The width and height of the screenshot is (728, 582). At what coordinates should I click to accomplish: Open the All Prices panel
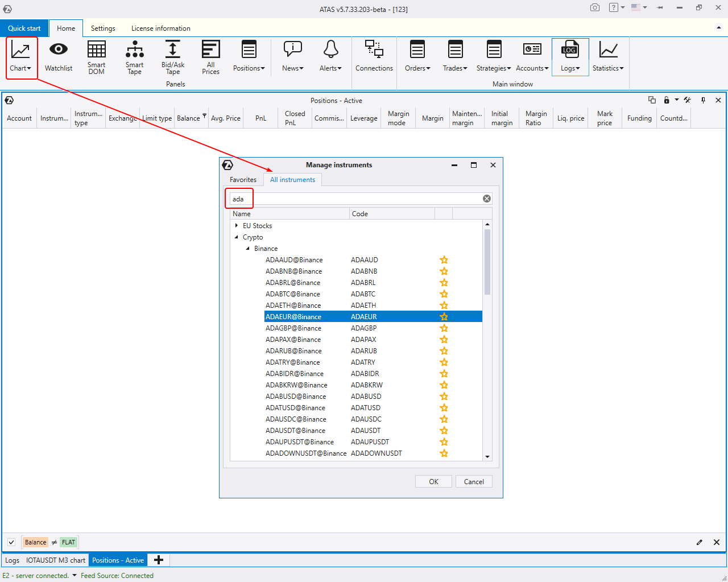point(210,57)
